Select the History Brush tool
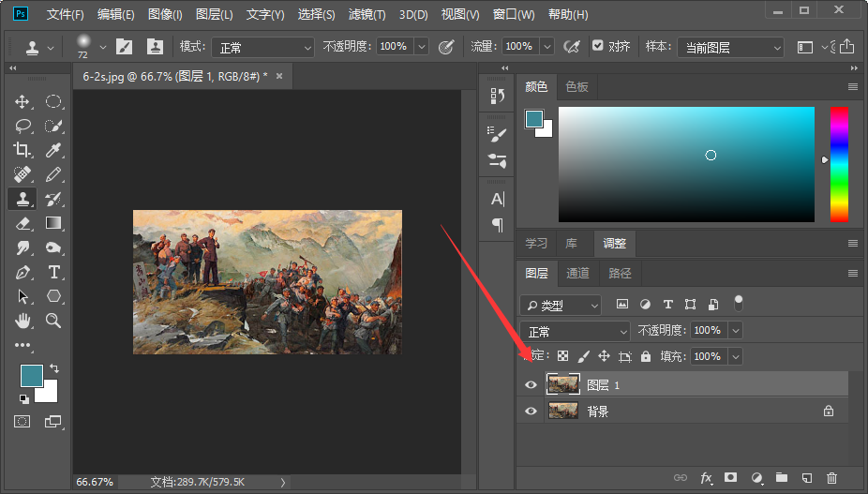 [53, 199]
